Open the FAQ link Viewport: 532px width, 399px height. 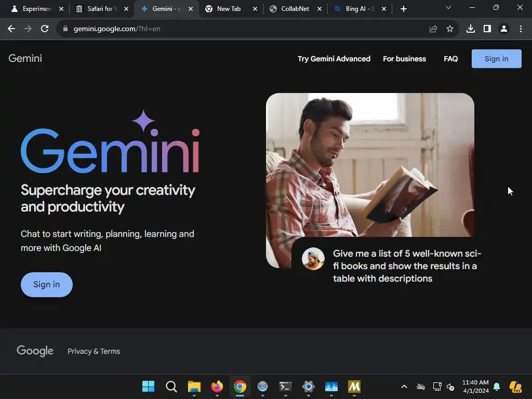click(450, 59)
